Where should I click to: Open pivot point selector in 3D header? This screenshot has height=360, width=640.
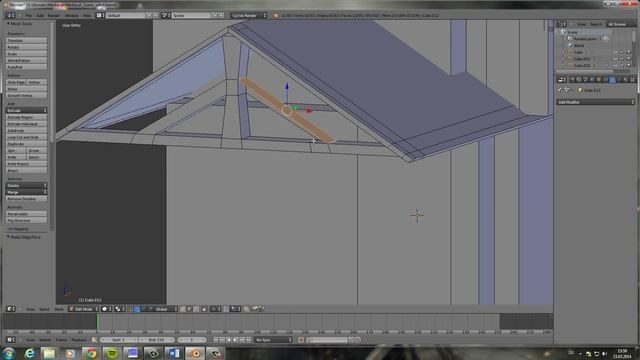point(120,309)
